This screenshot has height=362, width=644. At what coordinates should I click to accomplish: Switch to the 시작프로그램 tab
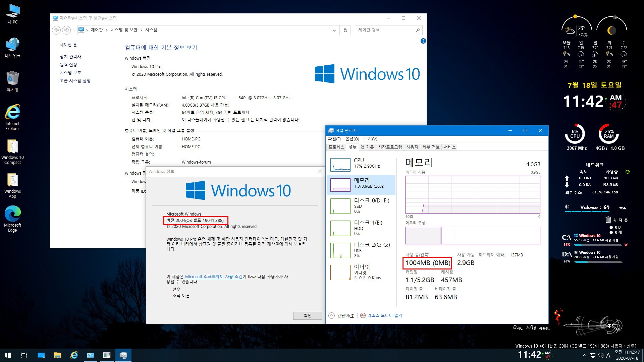pyautogui.click(x=390, y=147)
